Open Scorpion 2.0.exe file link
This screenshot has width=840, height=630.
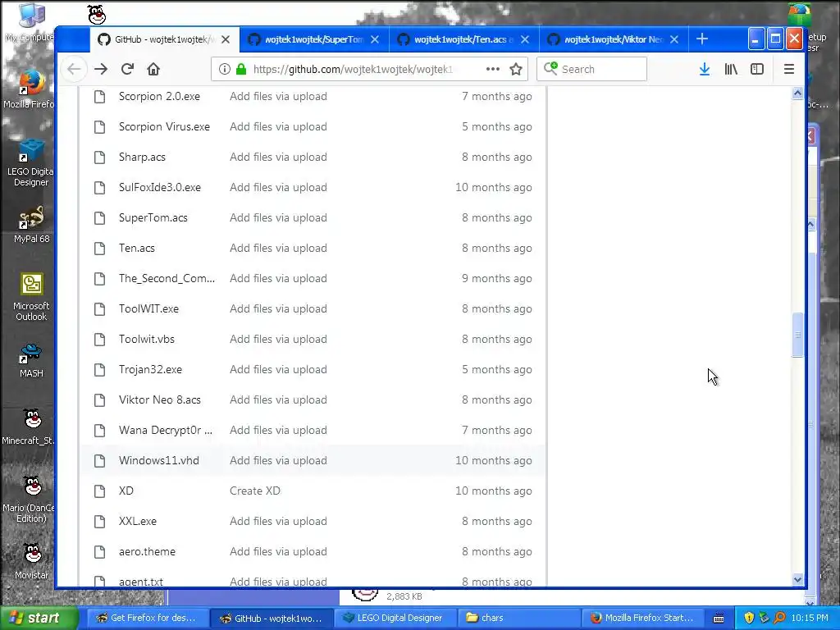(x=159, y=97)
